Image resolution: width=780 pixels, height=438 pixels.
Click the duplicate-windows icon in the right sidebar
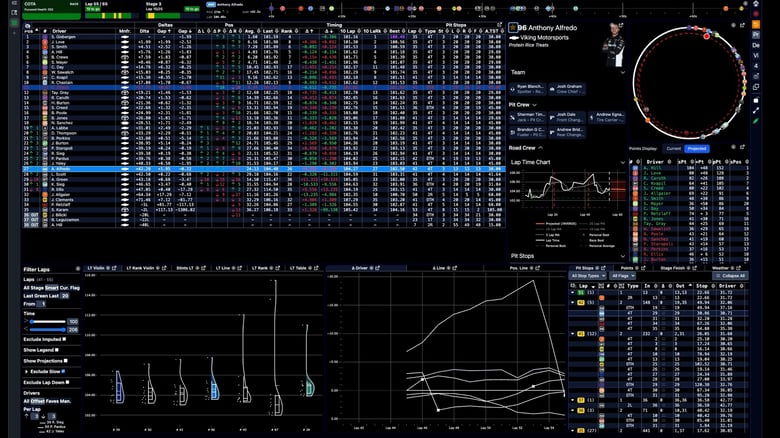[x=756, y=87]
